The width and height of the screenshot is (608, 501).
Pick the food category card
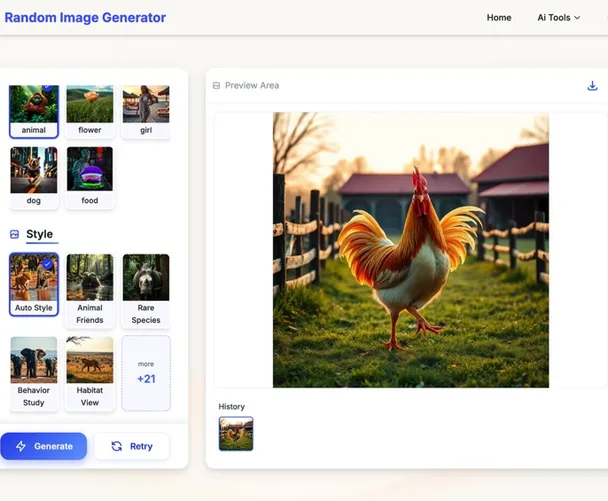click(x=90, y=178)
